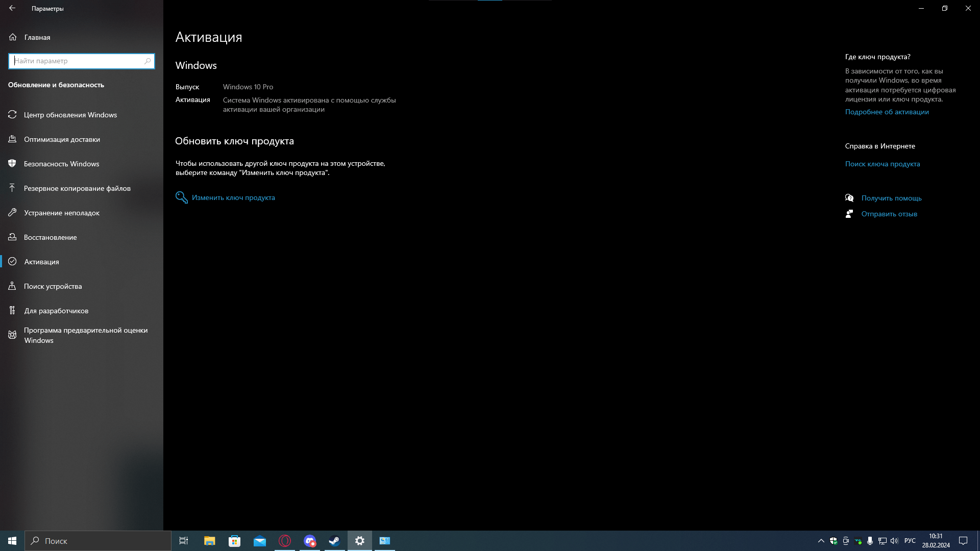Open Устранение неполадок wrench item
980x551 pixels.
pos(61,213)
